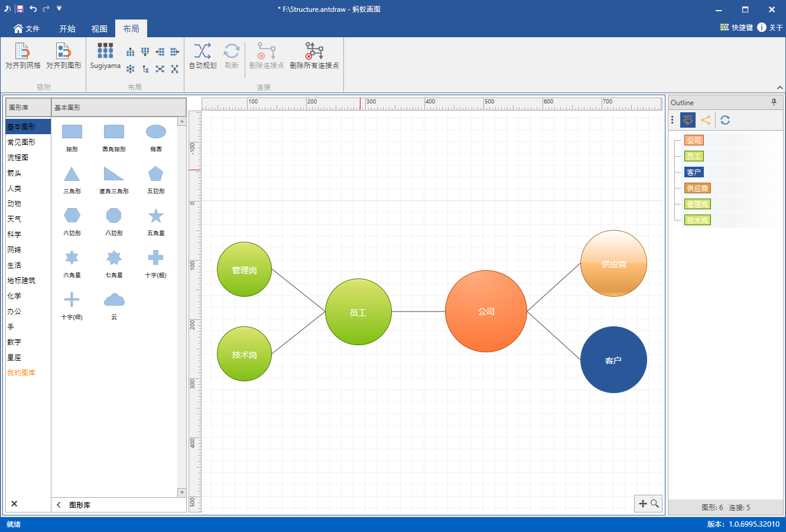Click the orange share-nodes icon in Outline

point(706,120)
